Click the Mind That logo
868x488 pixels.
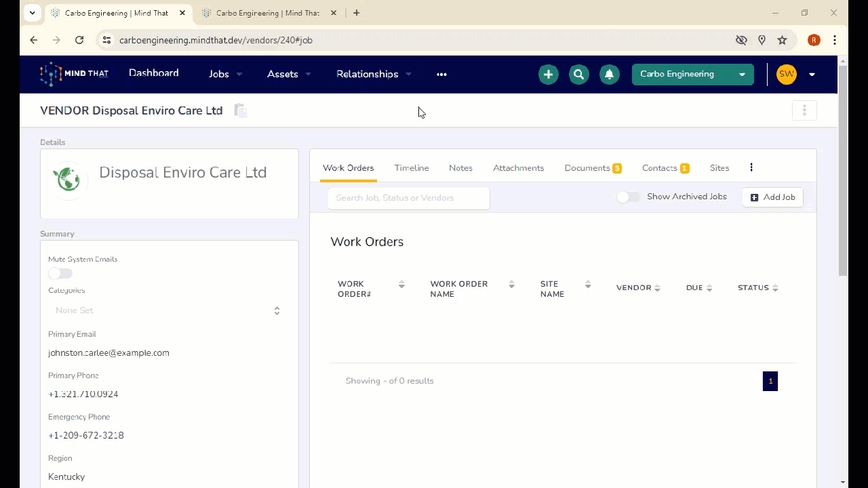click(x=74, y=74)
